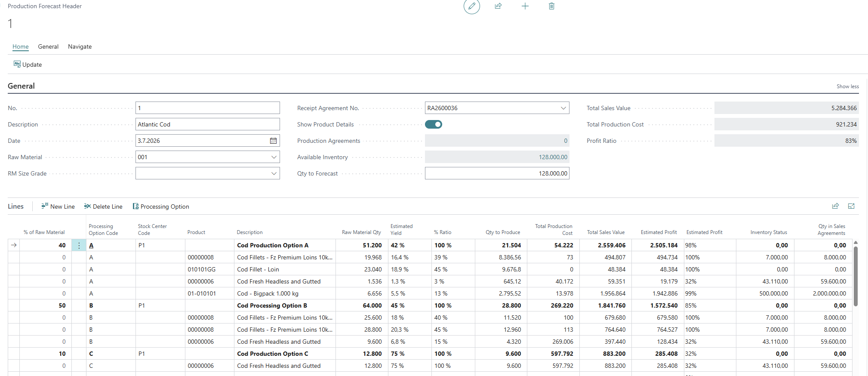868x376 pixels.
Task: Click the Update action
Action: (28, 65)
